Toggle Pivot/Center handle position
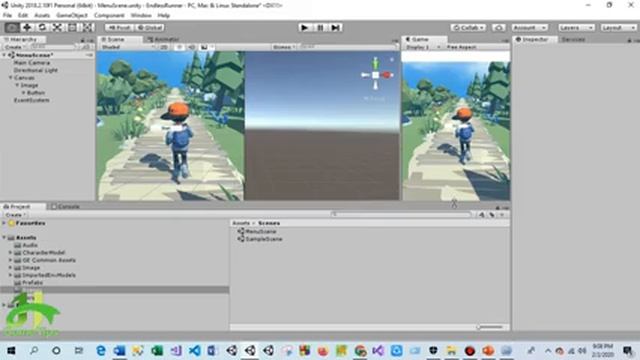640x360 pixels. (120, 28)
